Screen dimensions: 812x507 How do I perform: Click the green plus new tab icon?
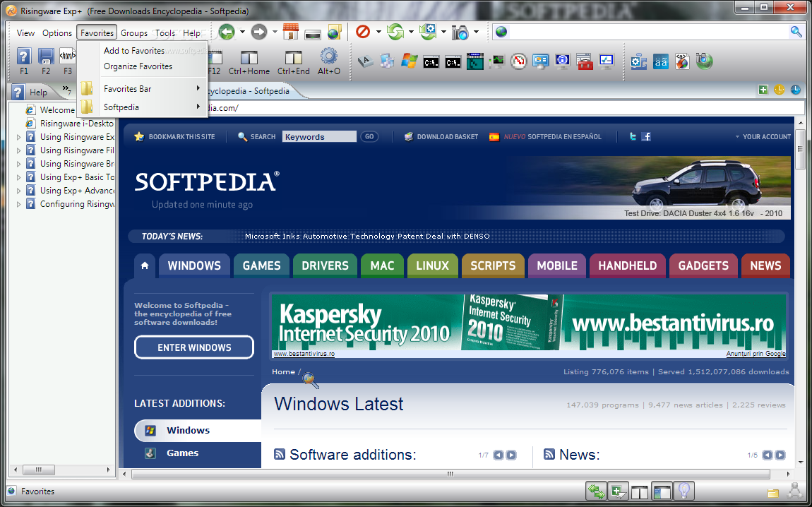(x=763, y=90)
